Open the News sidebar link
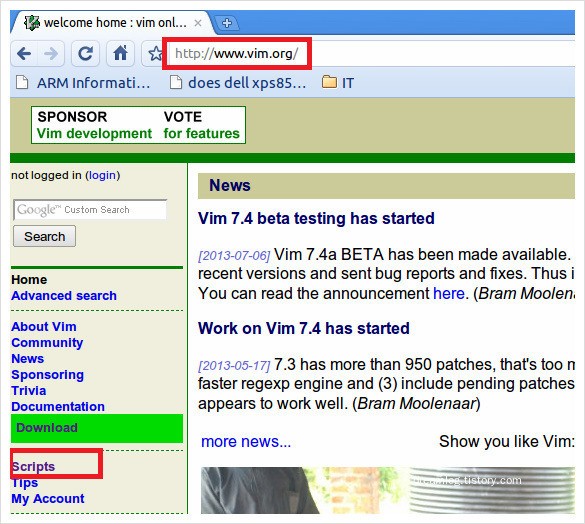Image resolution: width=585 pixels, height=524 pixels. (28, 359)
